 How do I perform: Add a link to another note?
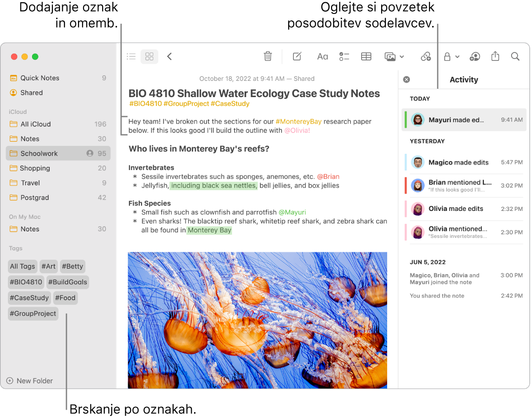[426, 56]
